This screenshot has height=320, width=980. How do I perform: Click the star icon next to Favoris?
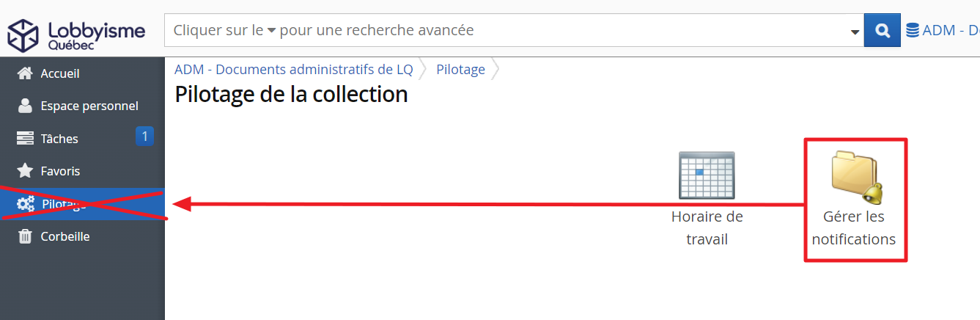tap(25, 171)
